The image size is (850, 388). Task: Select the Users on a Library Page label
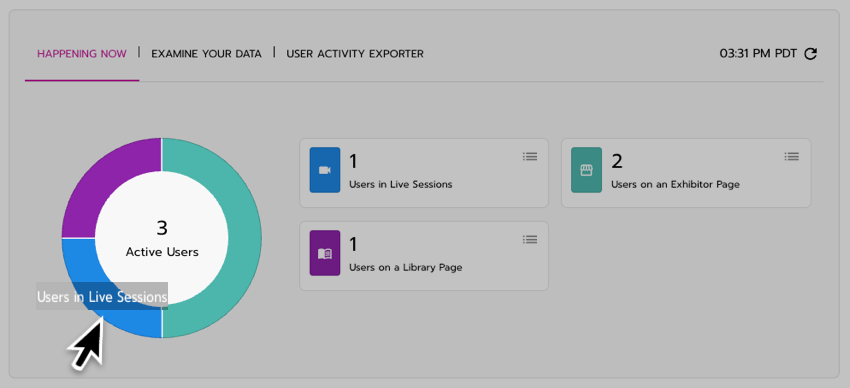coord(405,267)
